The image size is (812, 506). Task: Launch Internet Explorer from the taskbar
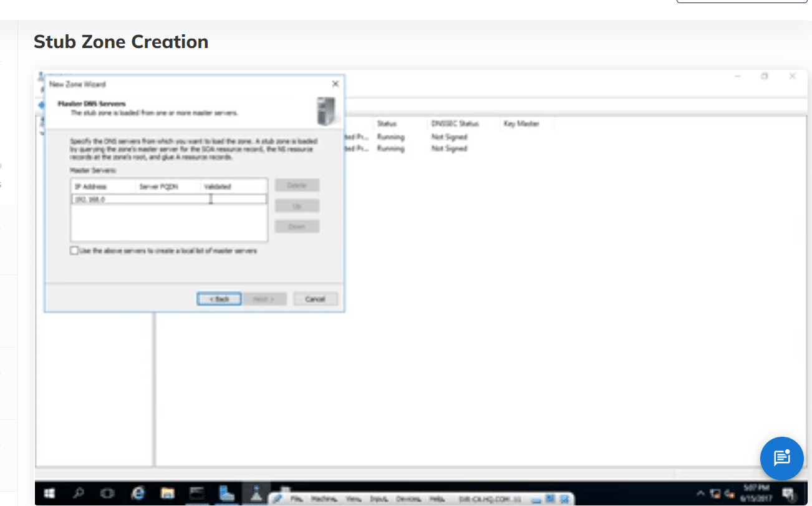click(138, 493)
